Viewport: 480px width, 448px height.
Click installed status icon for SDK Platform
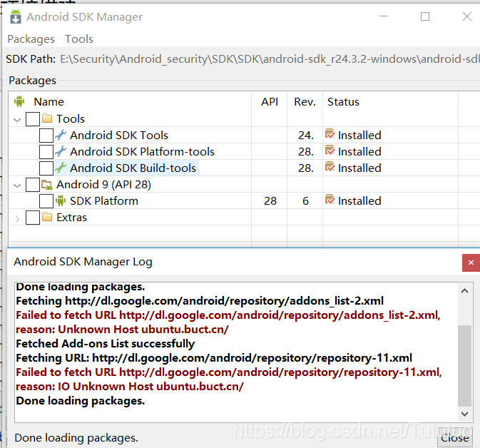330,199
